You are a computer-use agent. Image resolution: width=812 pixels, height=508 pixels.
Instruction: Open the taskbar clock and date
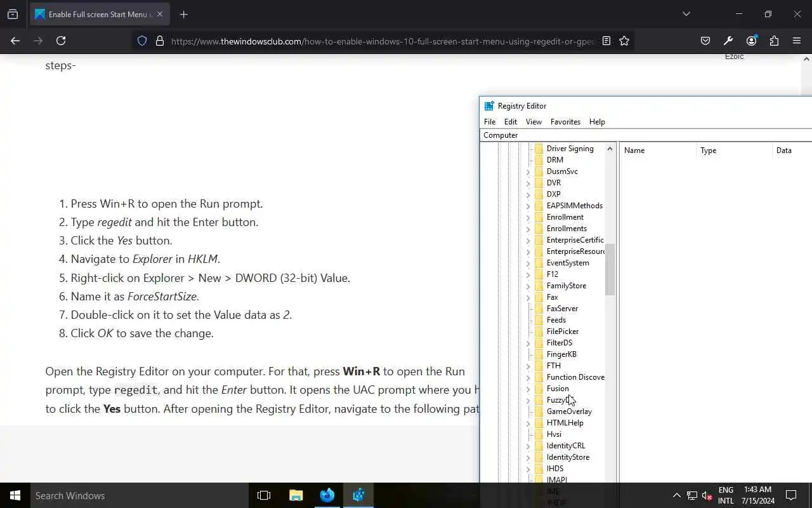[757, 495]
